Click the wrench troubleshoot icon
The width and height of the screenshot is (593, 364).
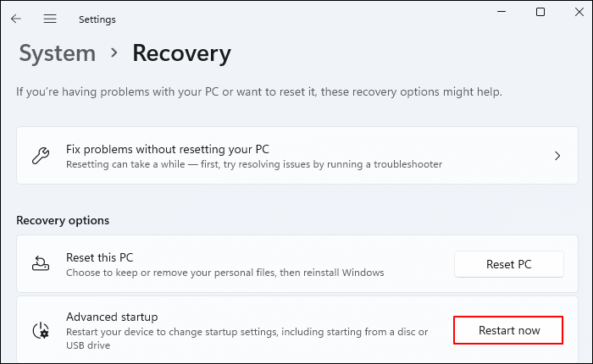40,156
